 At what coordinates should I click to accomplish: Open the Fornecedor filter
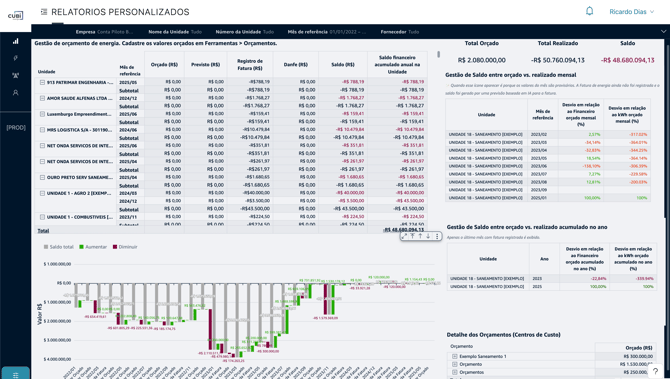[399, 32]
